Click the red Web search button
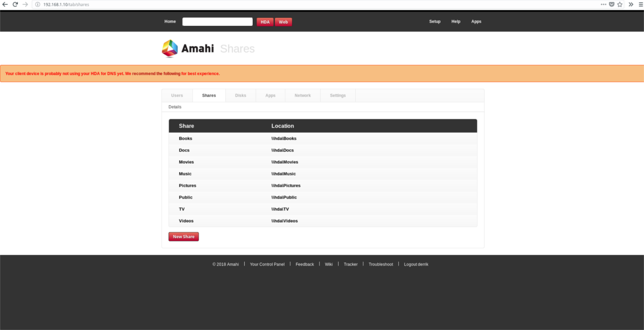Viewport: 644px width, 330px height. [x=283, y=22]
